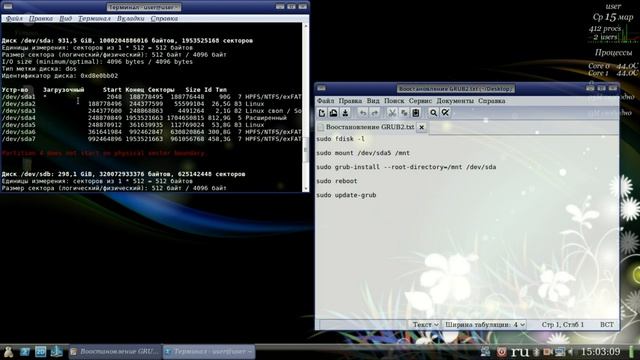Open Правка menu in the text editor
640x360 pixels.
coord(350,101)
